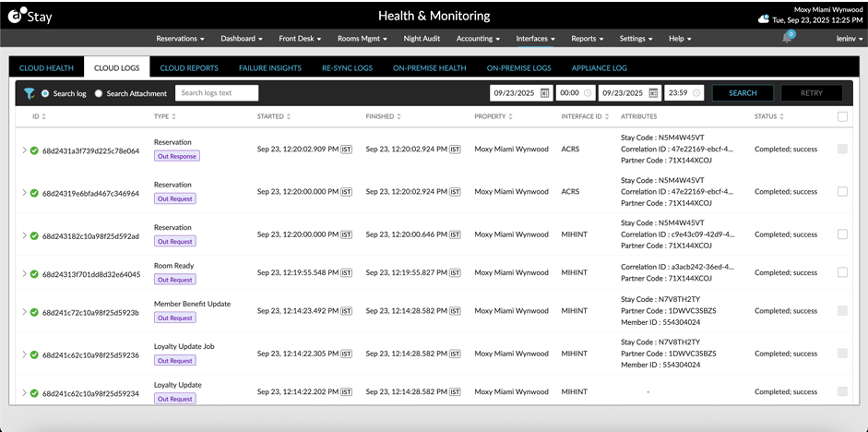Switch to the On-Premise Health tab

[x=430, y=68]
